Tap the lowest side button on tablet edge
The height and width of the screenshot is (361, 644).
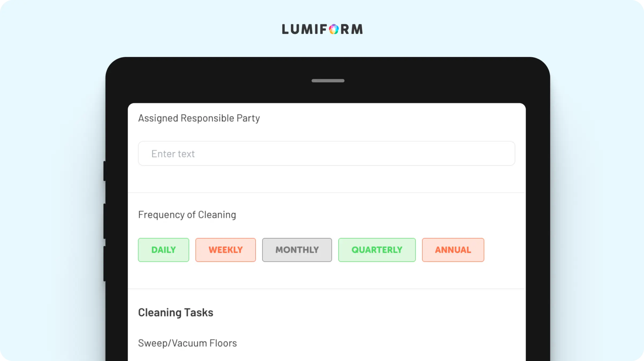[104, 264]
